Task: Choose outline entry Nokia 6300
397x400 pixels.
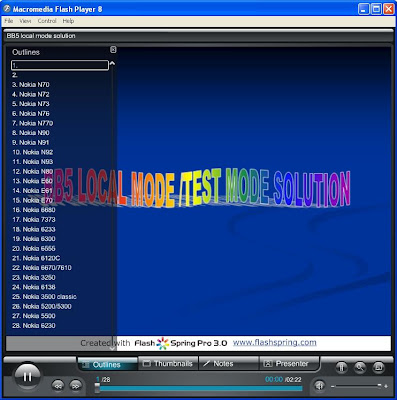Action: [34, 239]
